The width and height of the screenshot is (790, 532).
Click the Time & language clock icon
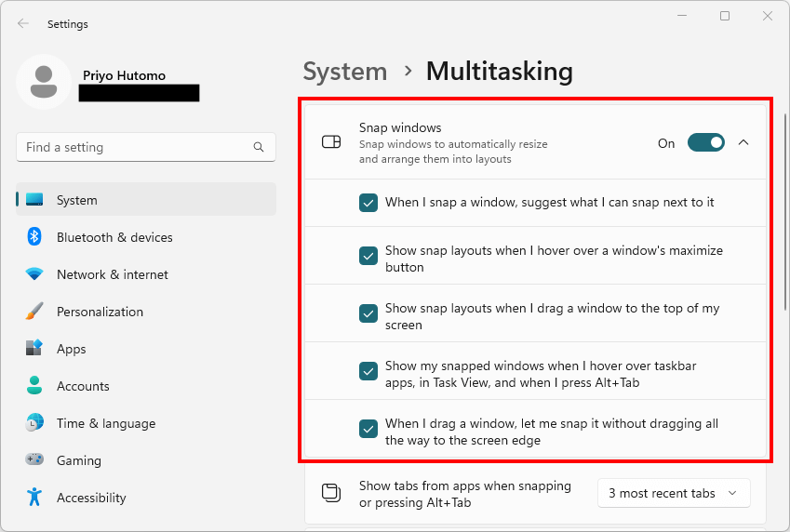tap(34, 423)
